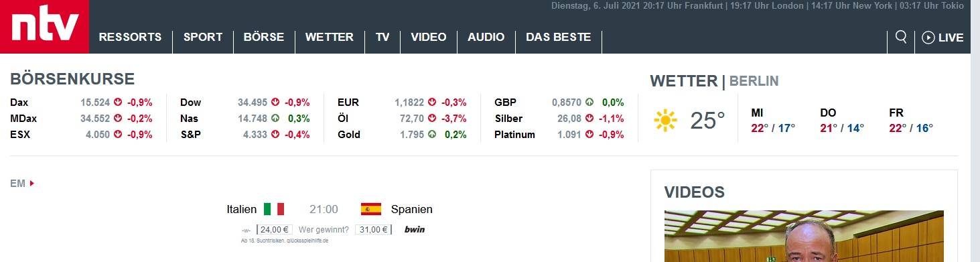Click the Italy flag icon
Screen dimensions: 980x262
274,209
